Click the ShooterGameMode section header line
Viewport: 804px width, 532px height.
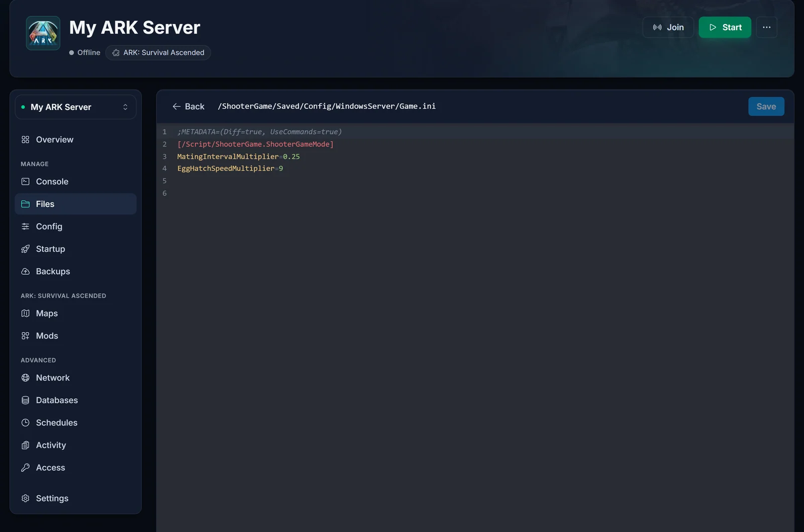255,144
